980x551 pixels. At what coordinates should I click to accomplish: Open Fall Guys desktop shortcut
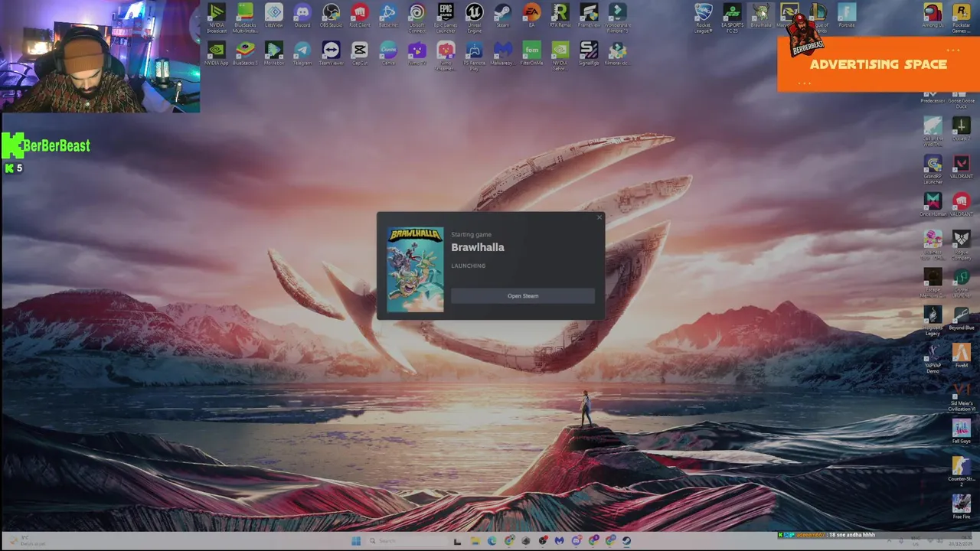pos(961,432)
